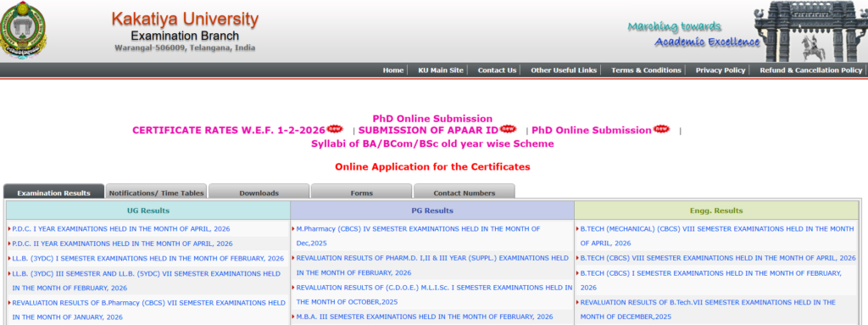
Task: Click the top PhD Online Submission link
Action: [432, 119]
